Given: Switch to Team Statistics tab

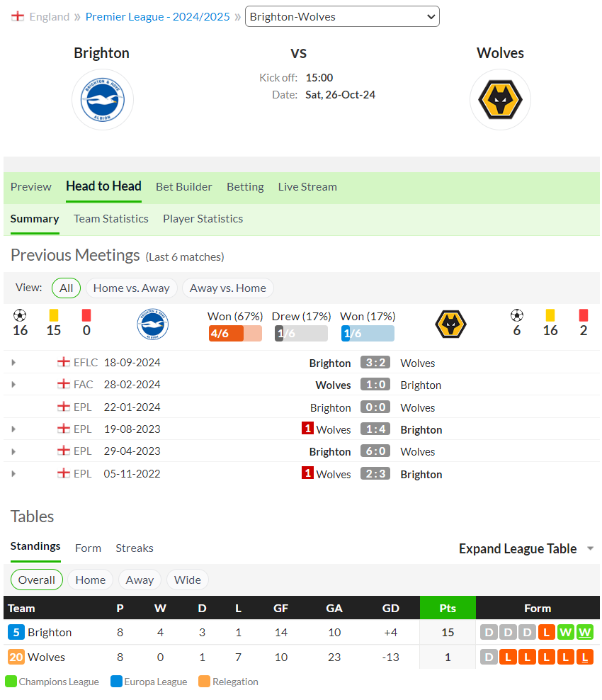Looking at the screenshot, I should tap(111, 219).
